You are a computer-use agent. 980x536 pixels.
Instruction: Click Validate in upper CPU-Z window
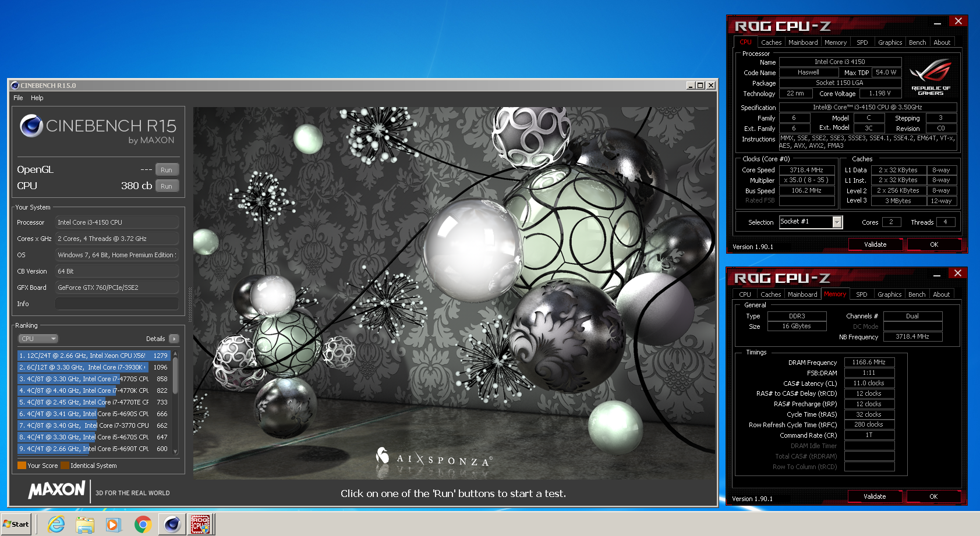pos(875,244)
